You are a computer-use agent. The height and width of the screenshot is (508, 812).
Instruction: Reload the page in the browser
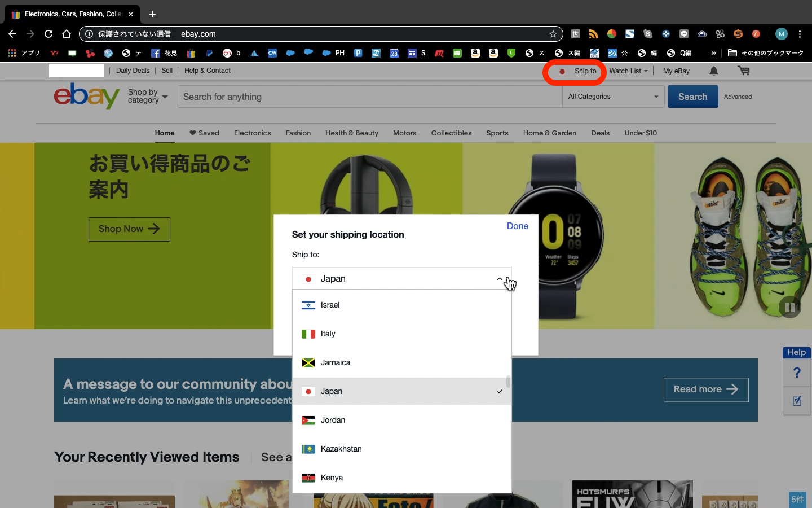point(48,34)
